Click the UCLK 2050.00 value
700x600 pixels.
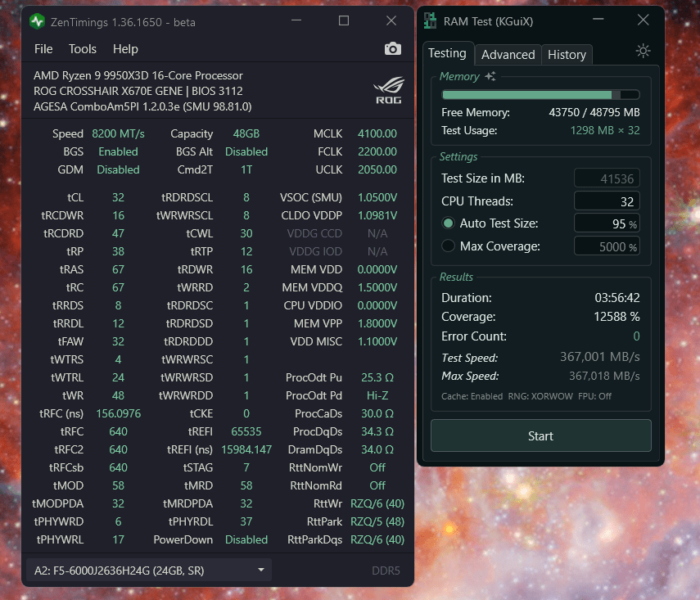[377, 169]
